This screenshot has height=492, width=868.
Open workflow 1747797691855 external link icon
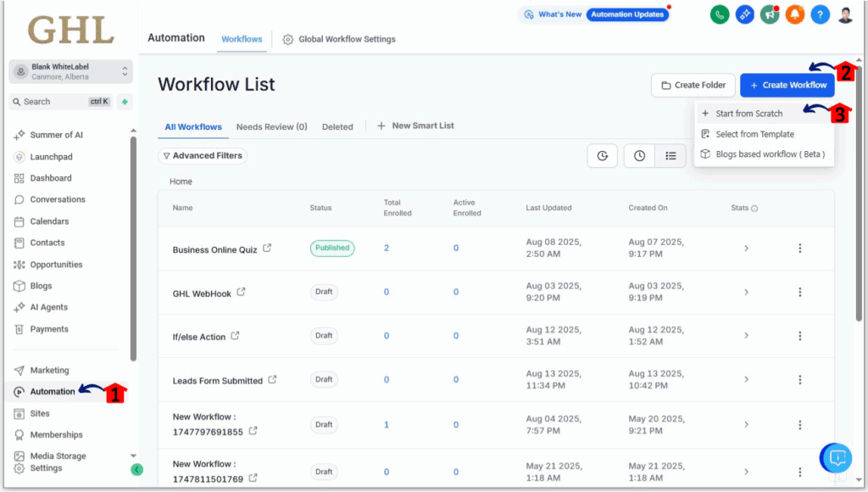tap(253, 431)
